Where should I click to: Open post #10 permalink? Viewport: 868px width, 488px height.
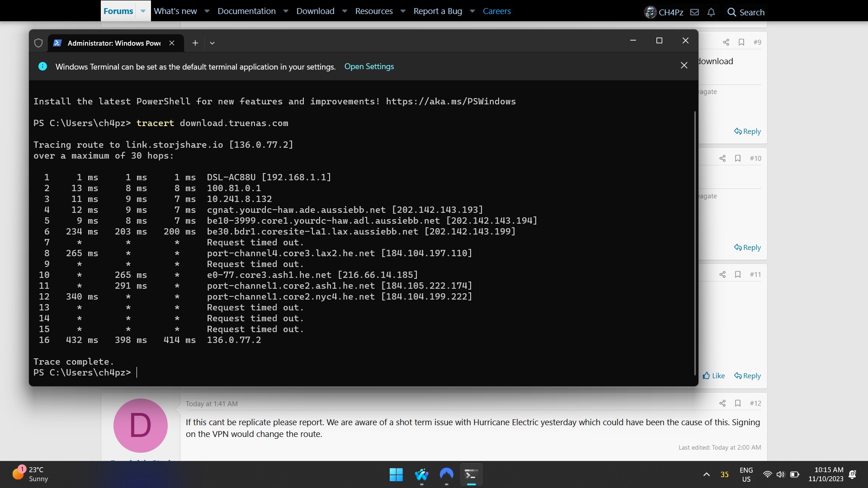pyautogui.click(x=755, y=158)
